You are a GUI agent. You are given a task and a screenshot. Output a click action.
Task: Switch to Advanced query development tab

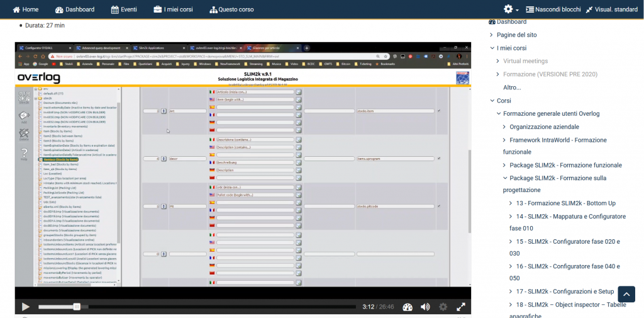pos(103,48)
